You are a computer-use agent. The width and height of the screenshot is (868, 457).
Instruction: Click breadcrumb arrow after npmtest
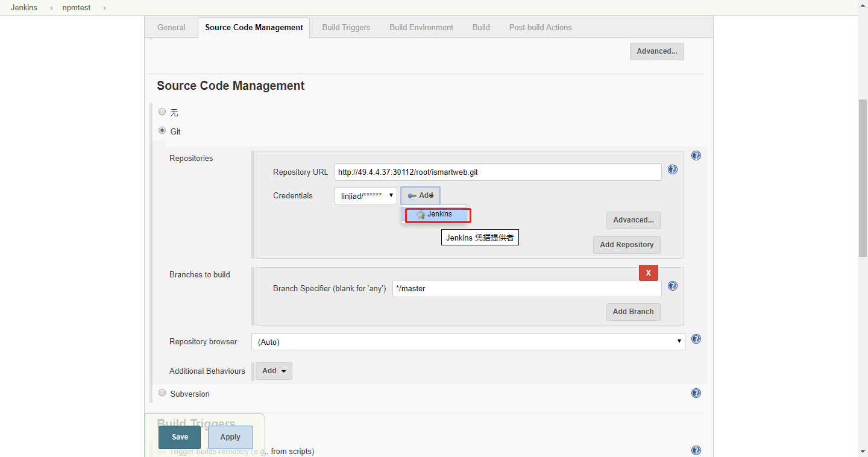point(104,8)
